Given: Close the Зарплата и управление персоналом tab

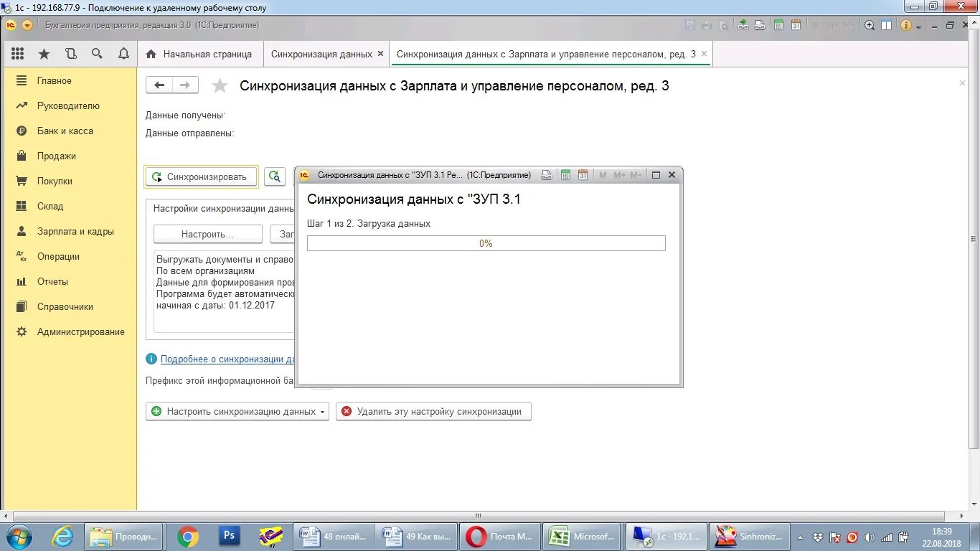Looking at the screenshot, I should [x=704, y=54].
